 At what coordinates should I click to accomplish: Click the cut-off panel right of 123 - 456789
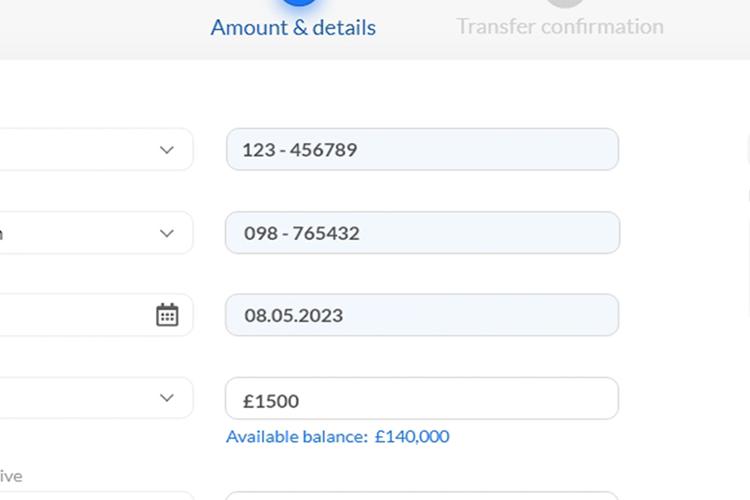coord(748,151)
